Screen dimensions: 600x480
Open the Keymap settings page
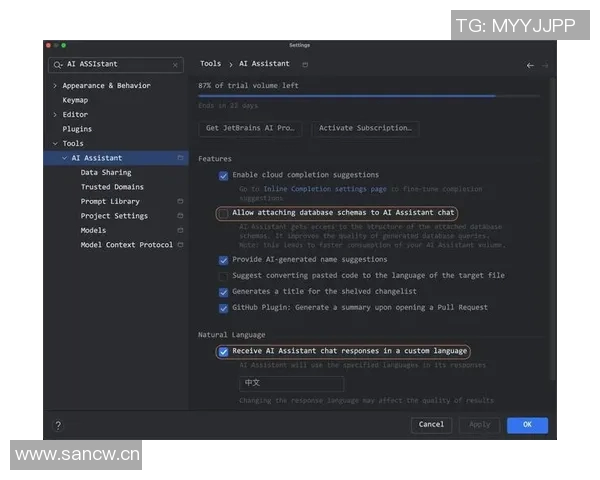click(x=75, y=100)
